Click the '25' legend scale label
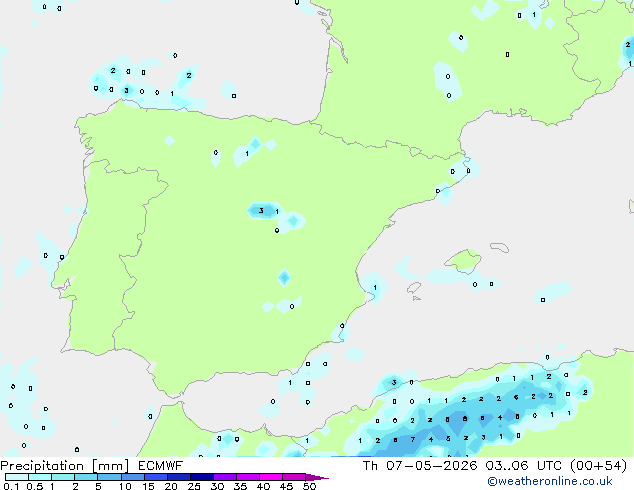 pyautogui.click(x=194, y=486)
